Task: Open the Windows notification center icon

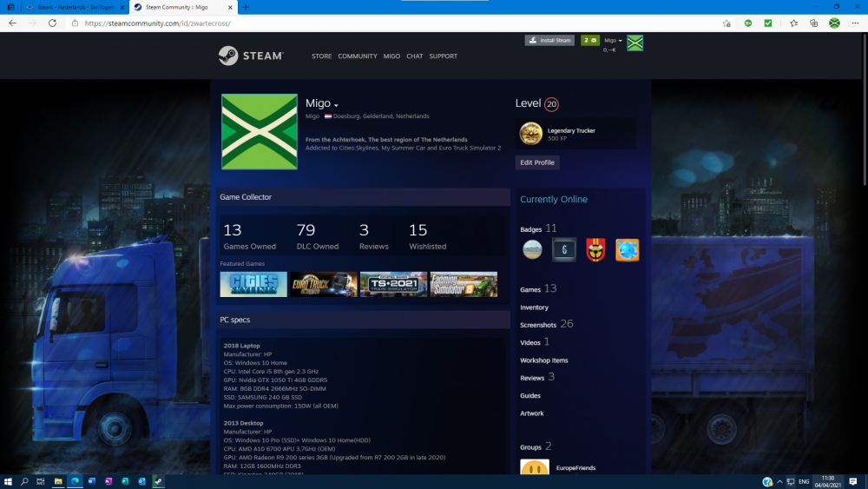Action: pyautogui.click(x=853, y=481)
